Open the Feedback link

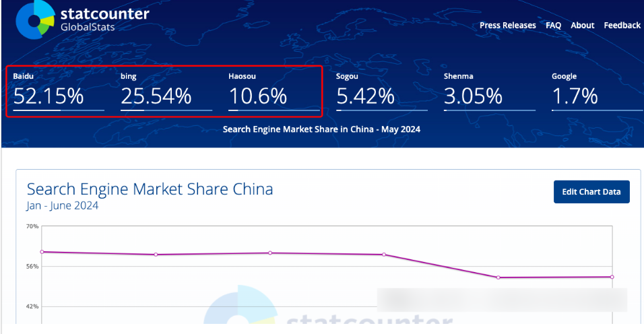622,26
